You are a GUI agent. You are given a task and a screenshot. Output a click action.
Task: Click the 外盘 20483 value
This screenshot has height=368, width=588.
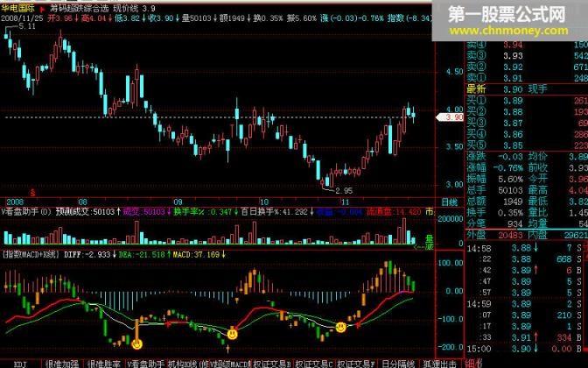pyautogui.click(x=510, y=235)
